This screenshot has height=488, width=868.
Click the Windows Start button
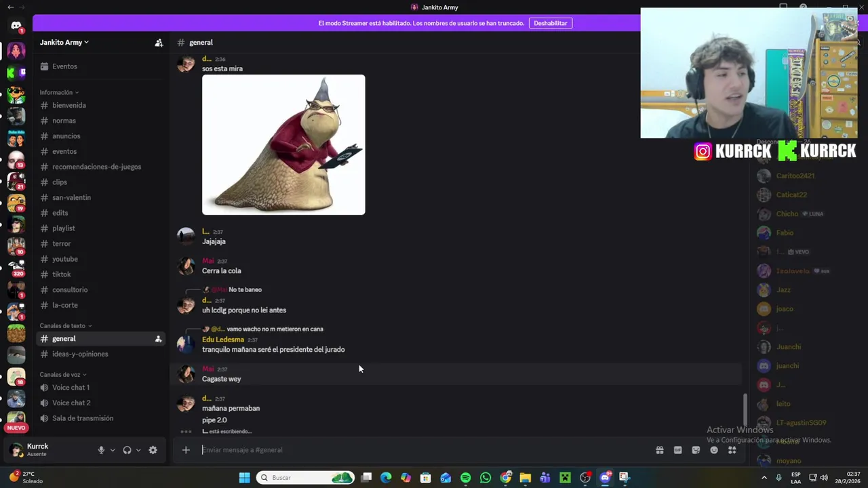click(244, 478)
